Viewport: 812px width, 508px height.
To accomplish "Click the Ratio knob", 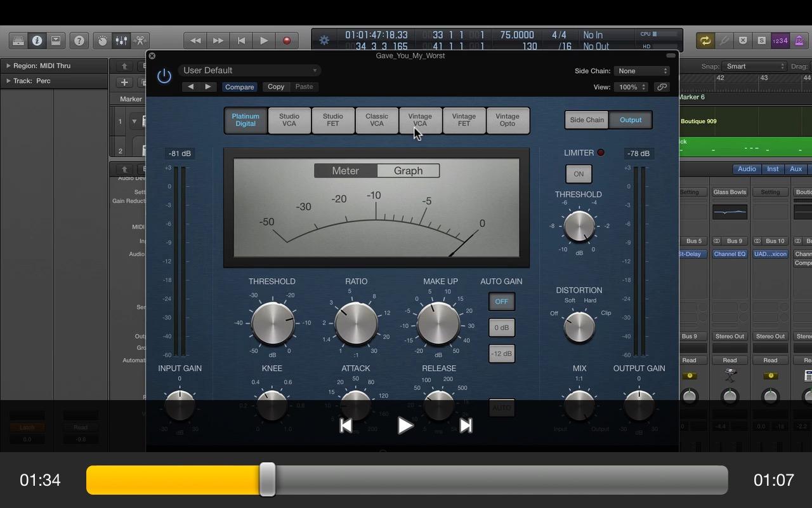I will pos(356,323).
